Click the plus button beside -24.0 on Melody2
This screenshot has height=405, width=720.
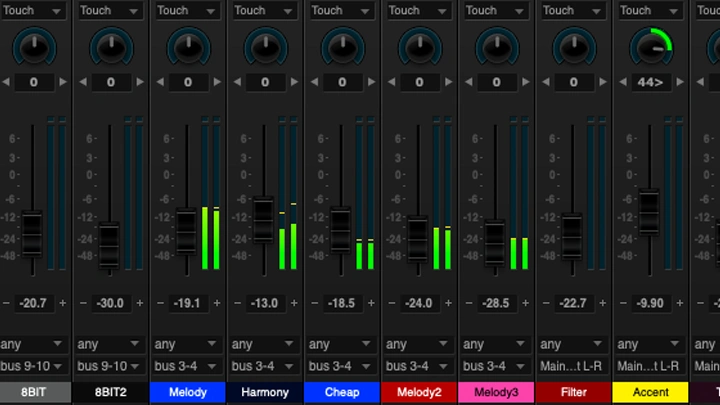[x=449, y=303]
